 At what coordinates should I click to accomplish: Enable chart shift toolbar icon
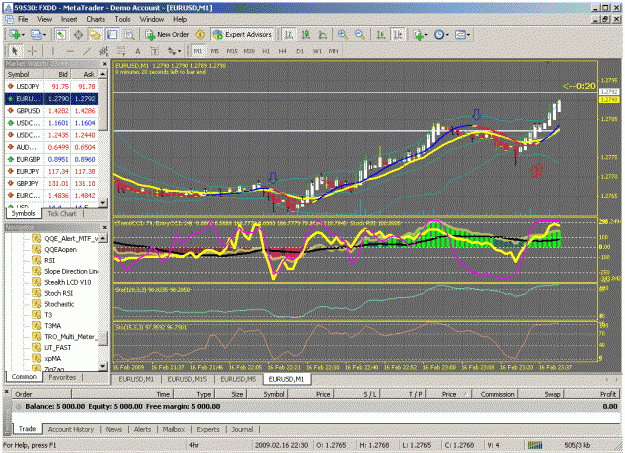(x=398, y=35)
